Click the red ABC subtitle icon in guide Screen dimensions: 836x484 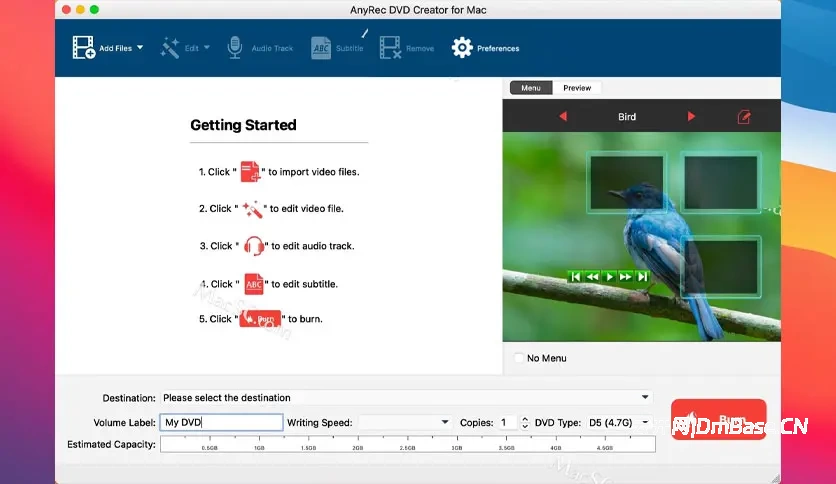coord(254,284)
